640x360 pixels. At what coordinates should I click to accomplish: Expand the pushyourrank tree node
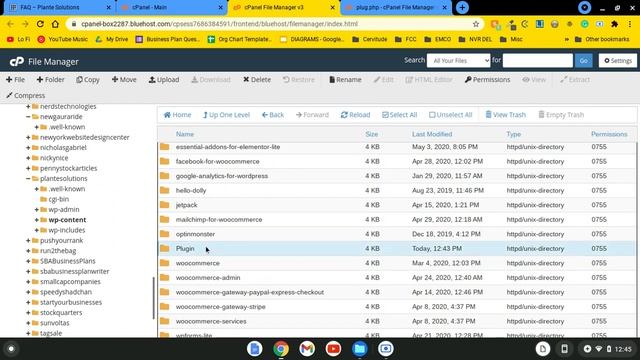(28, 240)
